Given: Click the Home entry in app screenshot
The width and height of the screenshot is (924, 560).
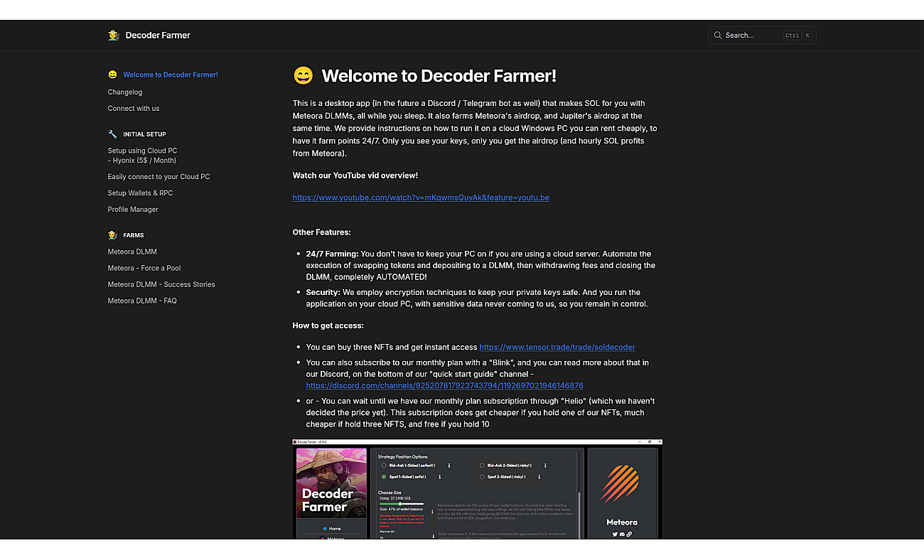Looking at the screenshot, I should pos(331,529).
